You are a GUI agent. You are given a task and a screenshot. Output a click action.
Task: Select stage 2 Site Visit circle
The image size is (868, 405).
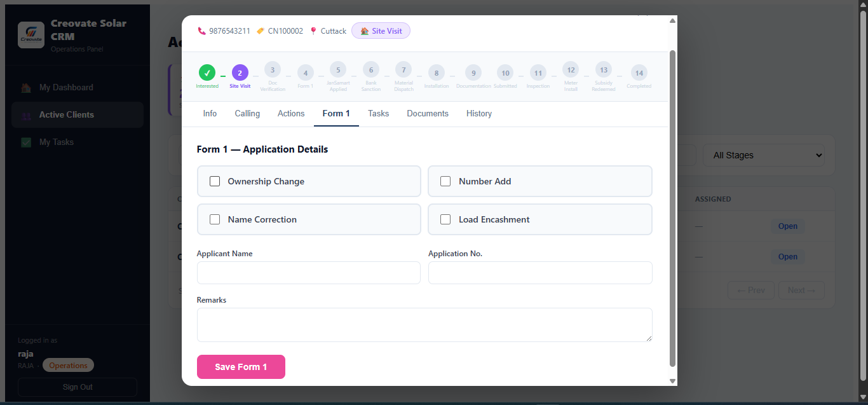point(240,72)
